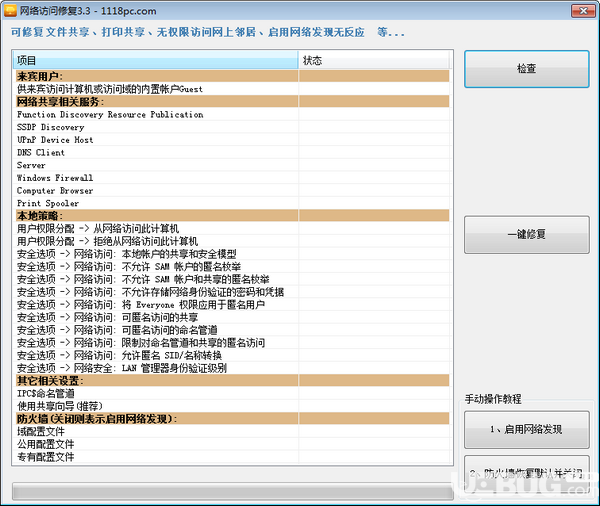Click the 状态 column header
Viewport: 600px width, 506px height.
(373, 60)
